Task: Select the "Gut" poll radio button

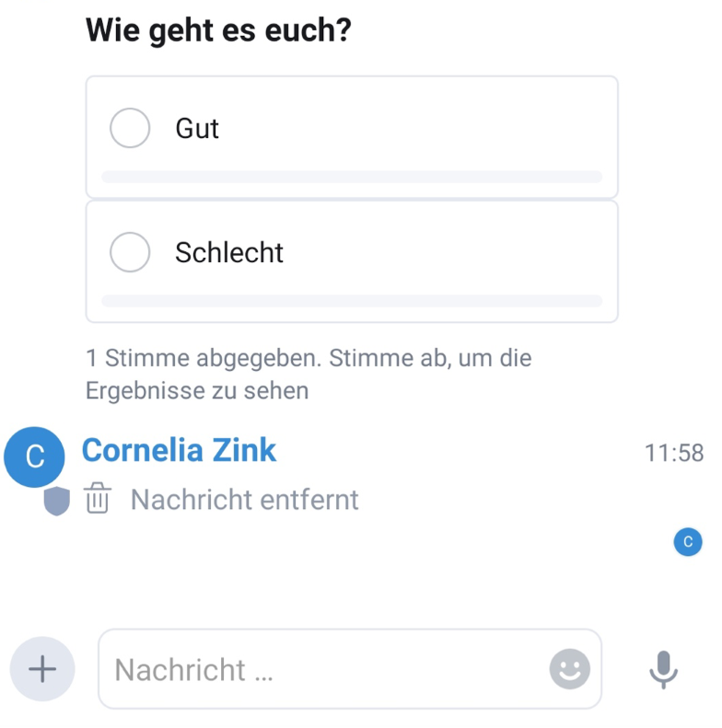Action: click(x=130, y=128)
